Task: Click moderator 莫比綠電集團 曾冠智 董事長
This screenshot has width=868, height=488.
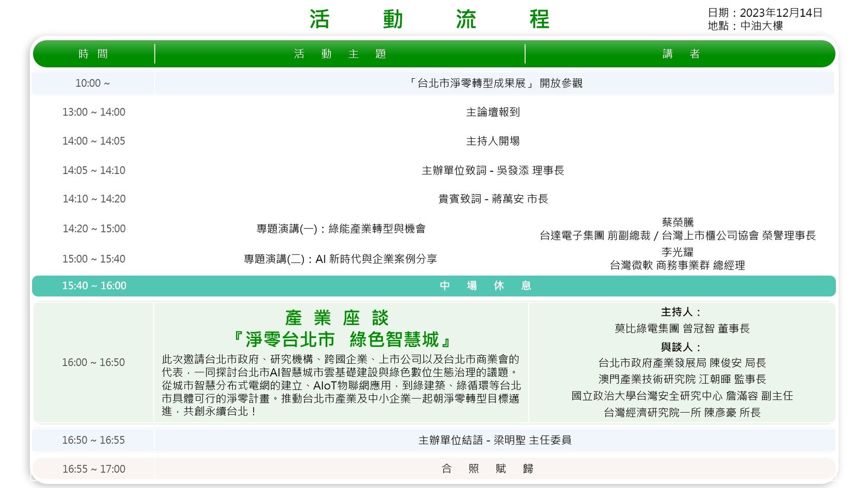Action: (x=682, y=329)
